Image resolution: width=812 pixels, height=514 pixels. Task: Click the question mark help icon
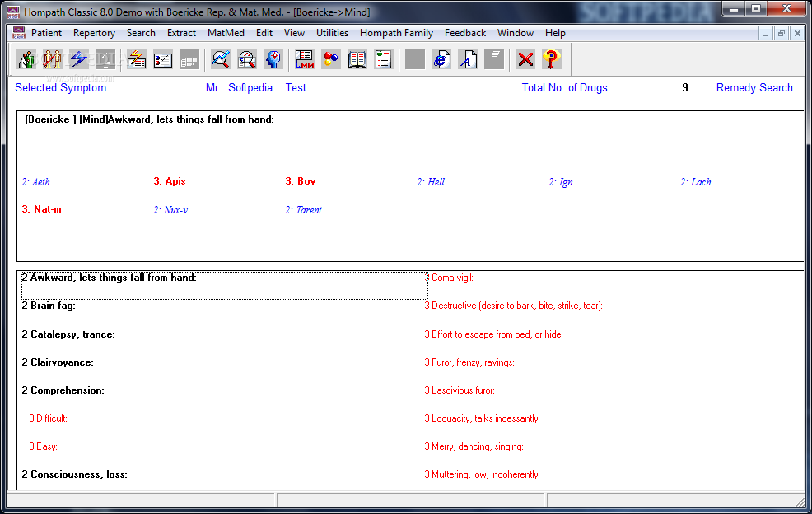552,59
